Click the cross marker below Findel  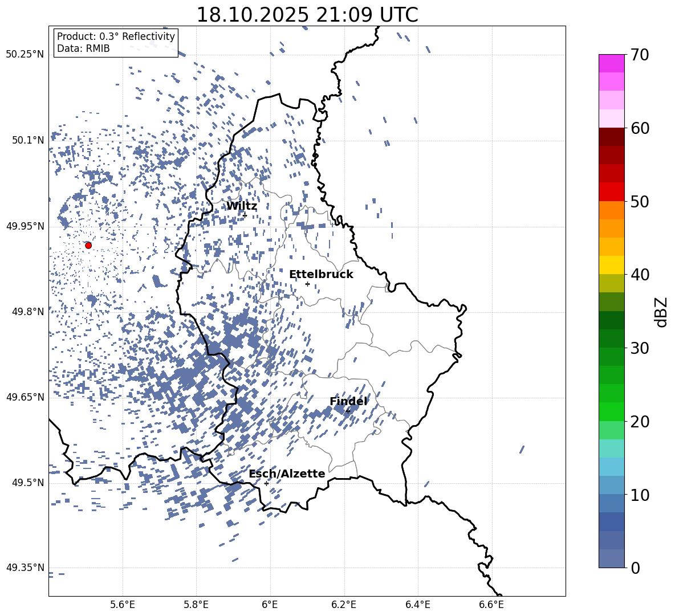(348, 411)
